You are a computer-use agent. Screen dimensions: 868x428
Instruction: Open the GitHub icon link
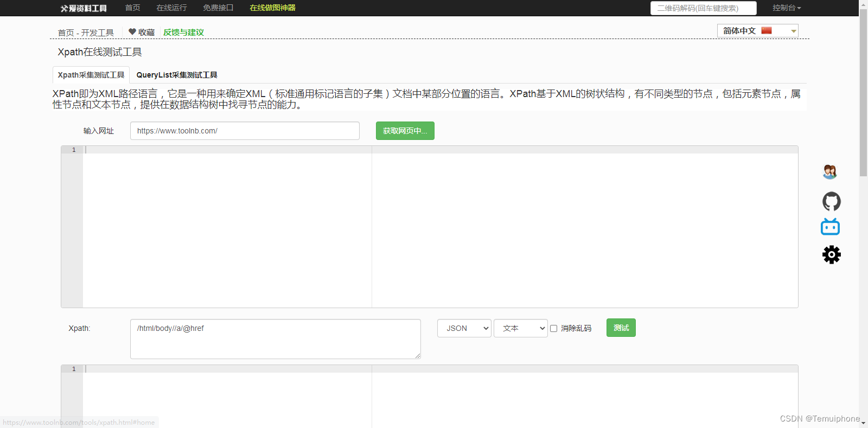tap(831, 201)
